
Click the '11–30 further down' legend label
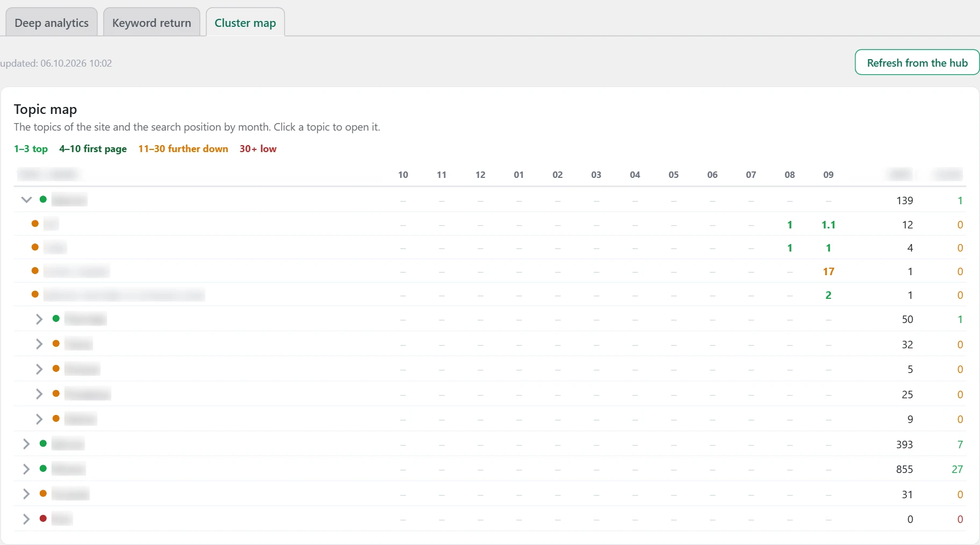[x=183, y=149]
